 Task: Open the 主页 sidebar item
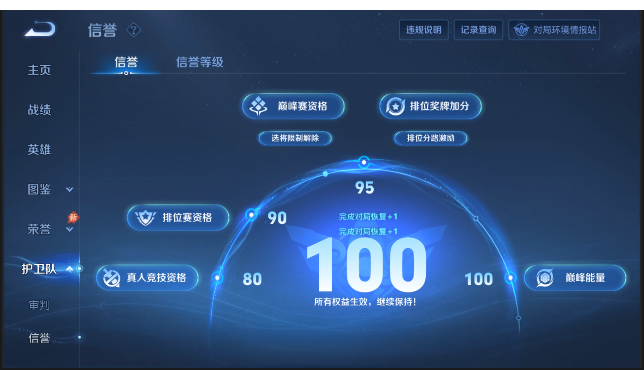click(x=39, y=70)
